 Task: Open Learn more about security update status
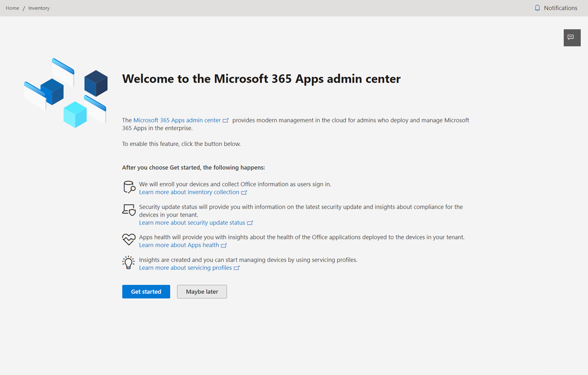pyautogui.click(x=192, y=223)
